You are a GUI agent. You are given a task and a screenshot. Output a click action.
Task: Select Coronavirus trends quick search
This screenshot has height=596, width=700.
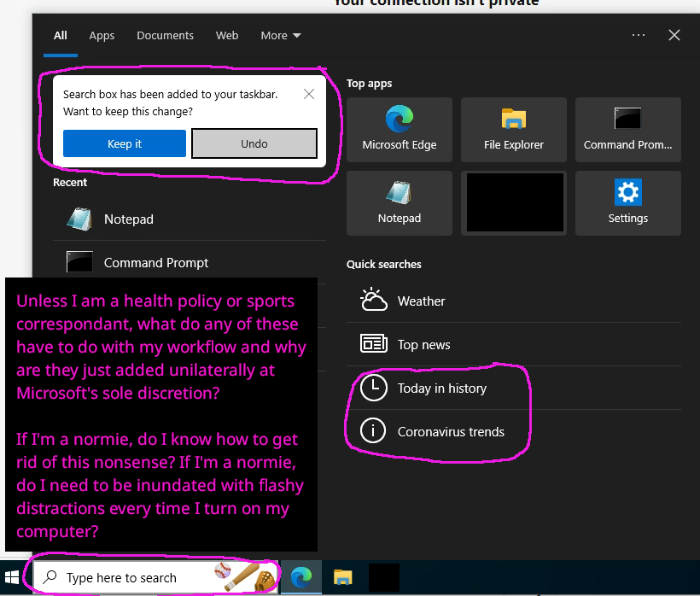513,431
